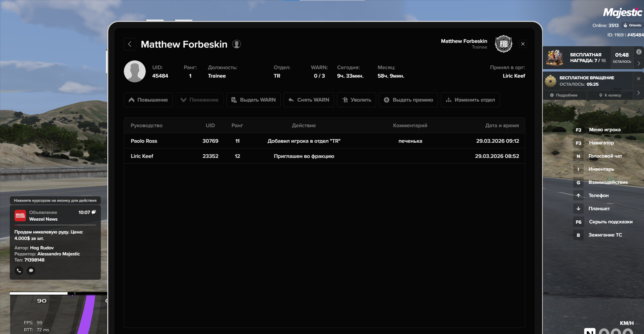Click the free spin wheel icon

point(551,81)
